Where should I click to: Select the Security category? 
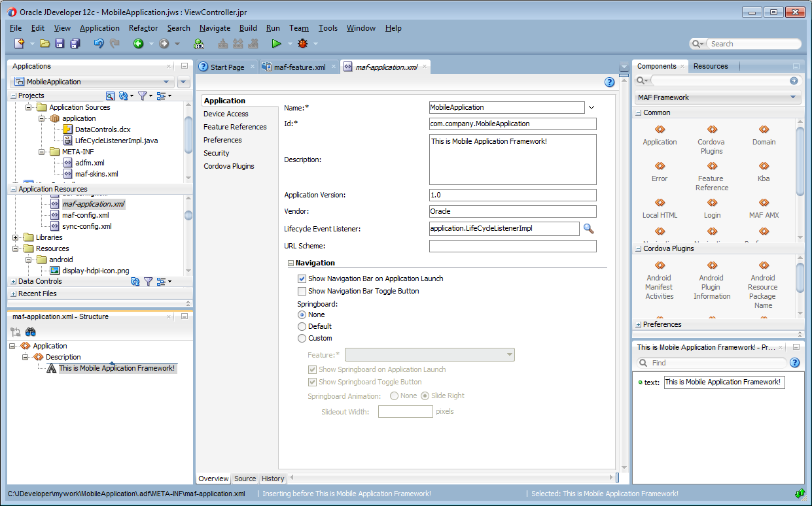(217, 153)
